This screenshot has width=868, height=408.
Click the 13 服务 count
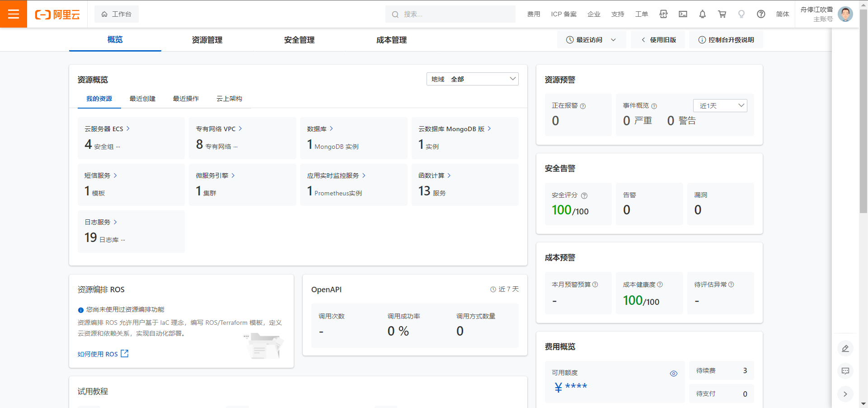coord(432,191)
